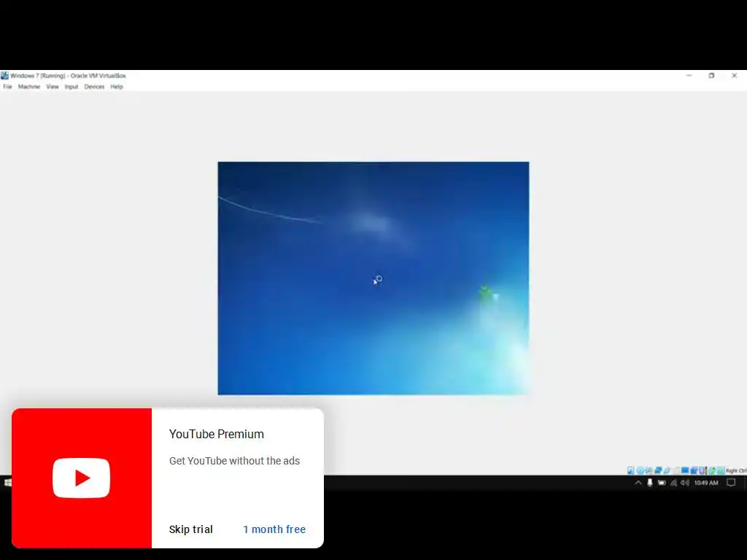Open the Action Center notifications icon

tap(731, 483)
